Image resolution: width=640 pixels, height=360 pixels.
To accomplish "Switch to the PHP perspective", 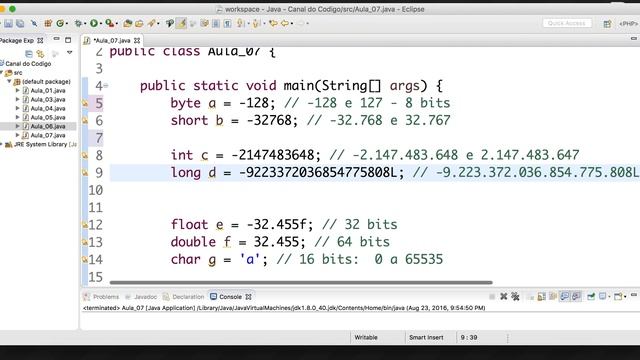I will 629,24.
